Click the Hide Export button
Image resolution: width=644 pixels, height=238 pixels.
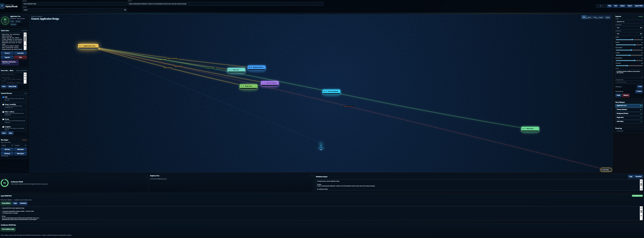pyautogui.click(x=20, y=154)
